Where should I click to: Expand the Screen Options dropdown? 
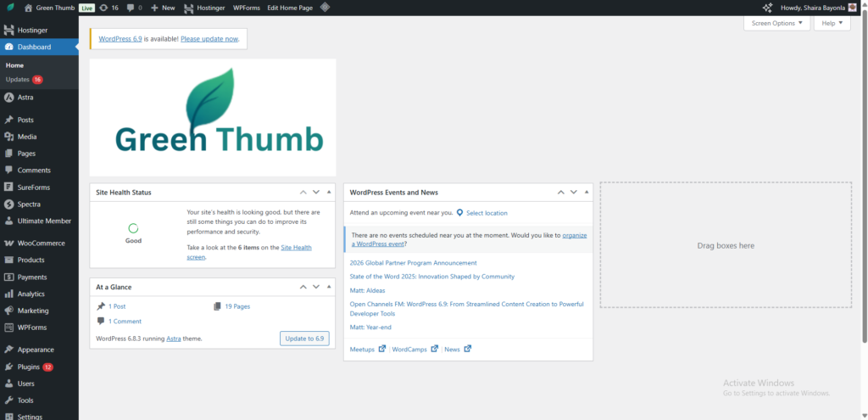[x=776, y=24]
